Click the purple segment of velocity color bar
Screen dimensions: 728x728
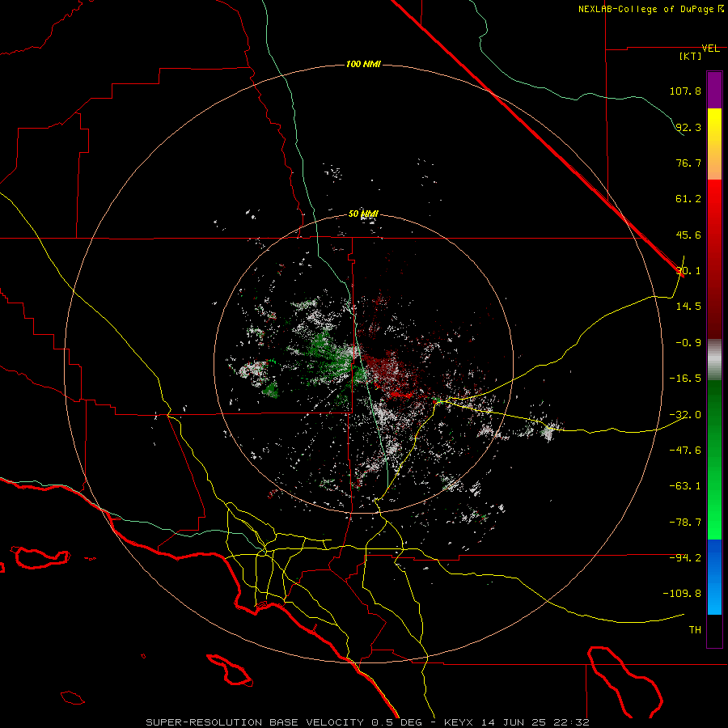pyautogui.click(x=714, y=90)
